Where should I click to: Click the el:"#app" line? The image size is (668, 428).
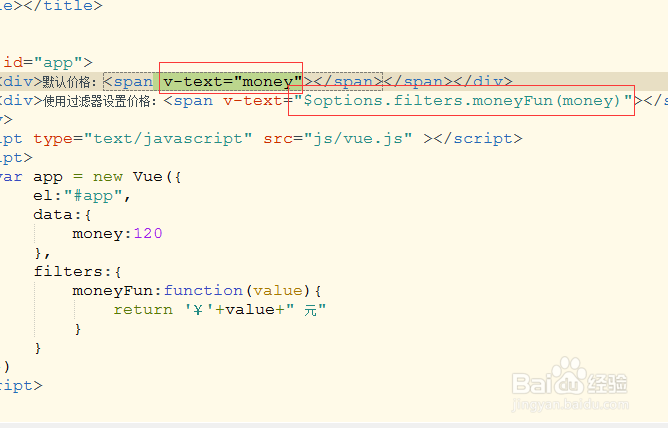pos(82,196)
